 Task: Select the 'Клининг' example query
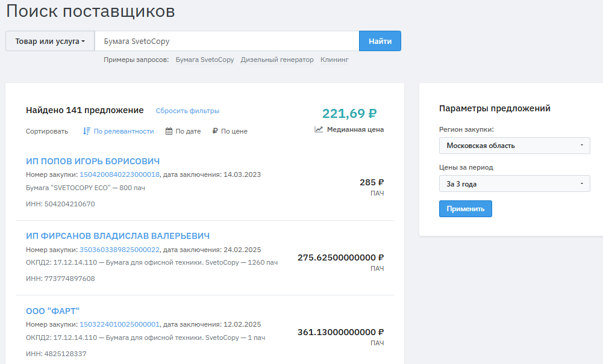coord(334,60)
